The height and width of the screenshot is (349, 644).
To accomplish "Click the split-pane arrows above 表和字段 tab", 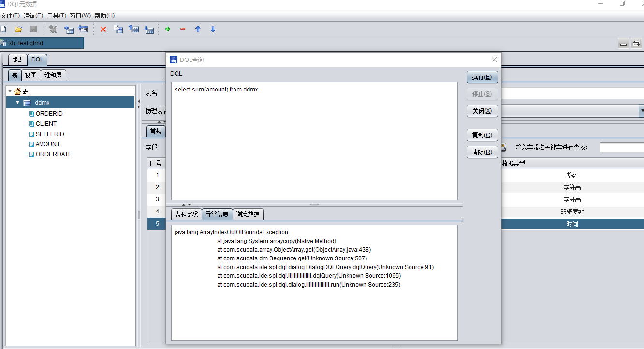I will coord(187,205).
